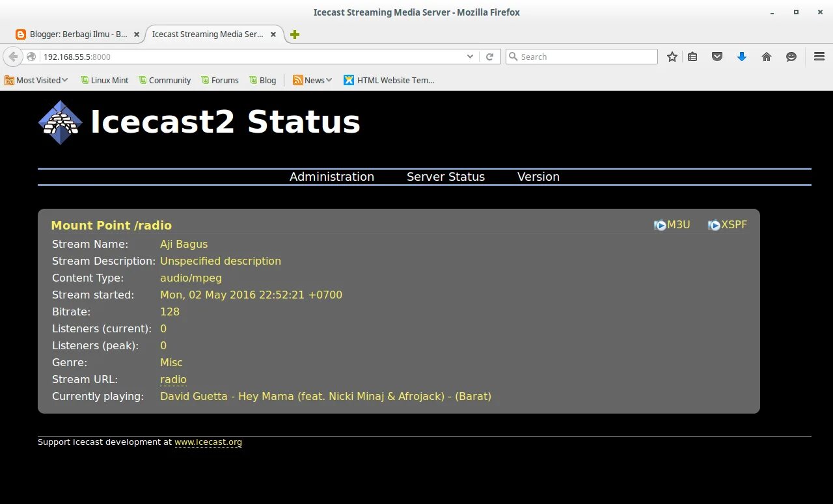Download the M3U playlist link

(679, 225)
